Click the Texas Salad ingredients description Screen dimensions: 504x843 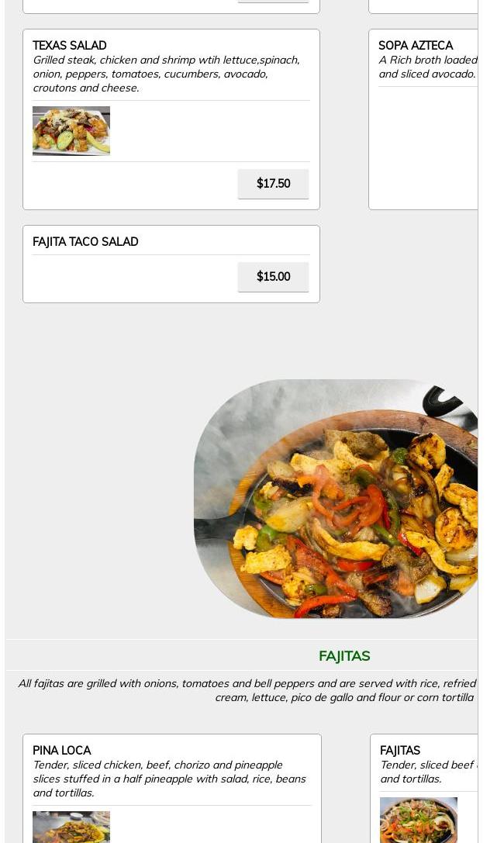(167, 74)
